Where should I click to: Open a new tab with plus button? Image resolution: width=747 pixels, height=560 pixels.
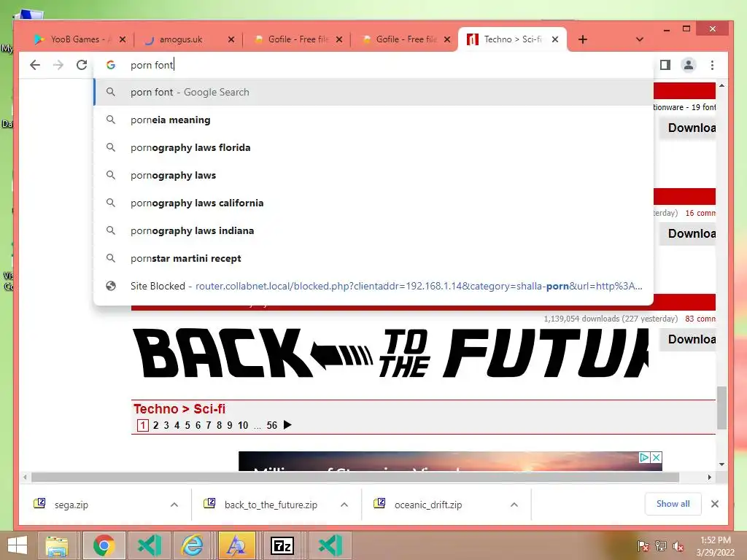click(583, 39)
